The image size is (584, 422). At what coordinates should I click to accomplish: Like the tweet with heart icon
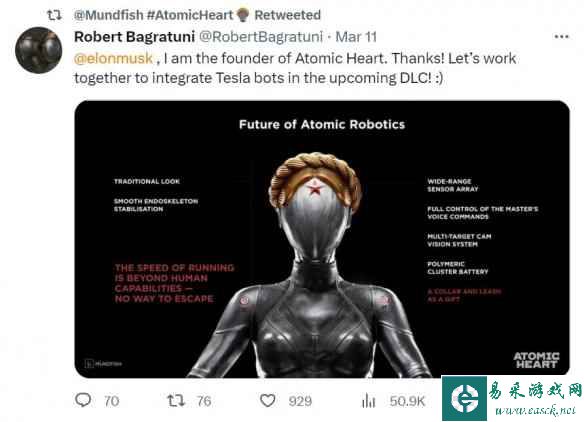(267, 401)
